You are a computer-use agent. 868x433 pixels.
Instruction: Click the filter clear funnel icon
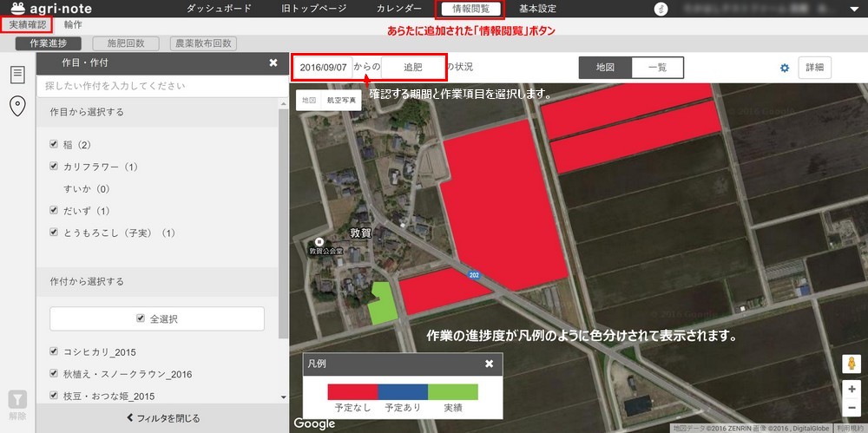[x=17, y=398]
